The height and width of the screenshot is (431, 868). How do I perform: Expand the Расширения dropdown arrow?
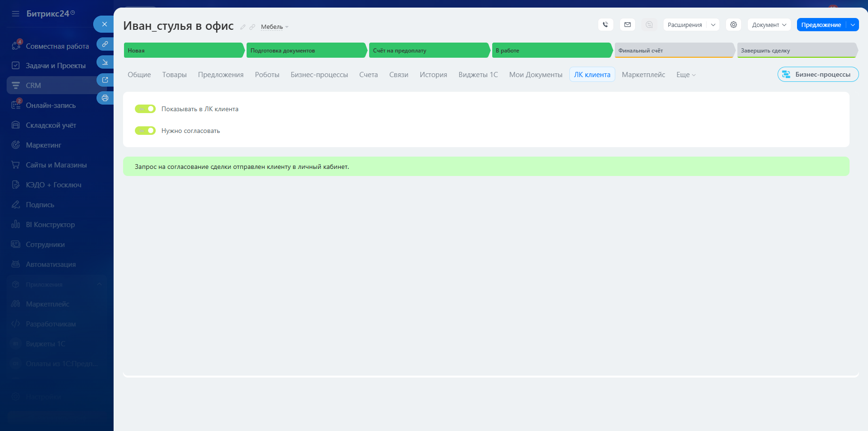(713, 25)
